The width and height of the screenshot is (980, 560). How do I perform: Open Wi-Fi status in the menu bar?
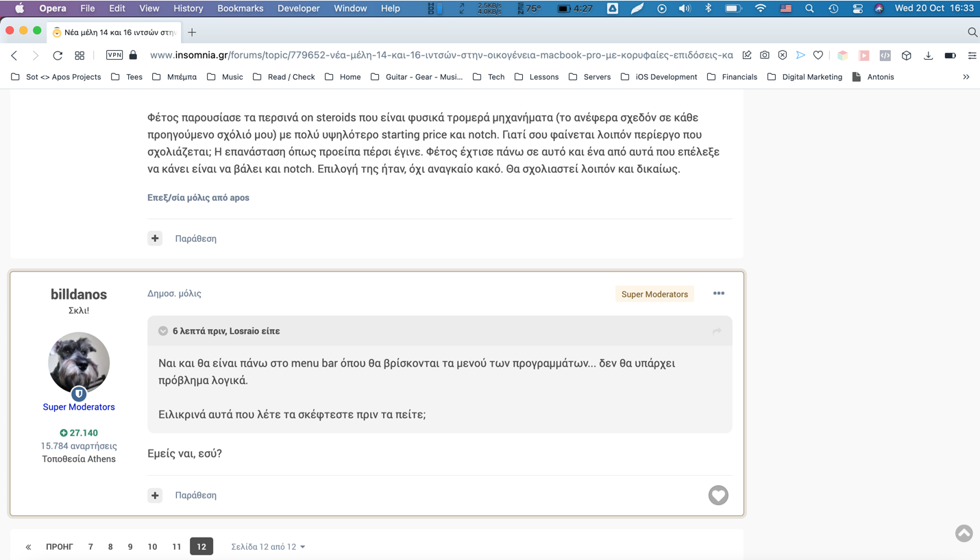point(761,8)
